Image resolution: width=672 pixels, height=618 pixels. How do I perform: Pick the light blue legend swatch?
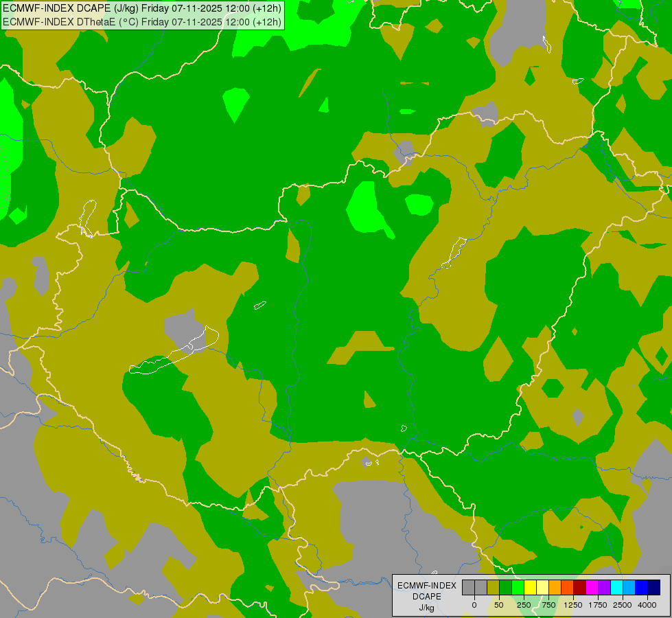coord(629,587)
